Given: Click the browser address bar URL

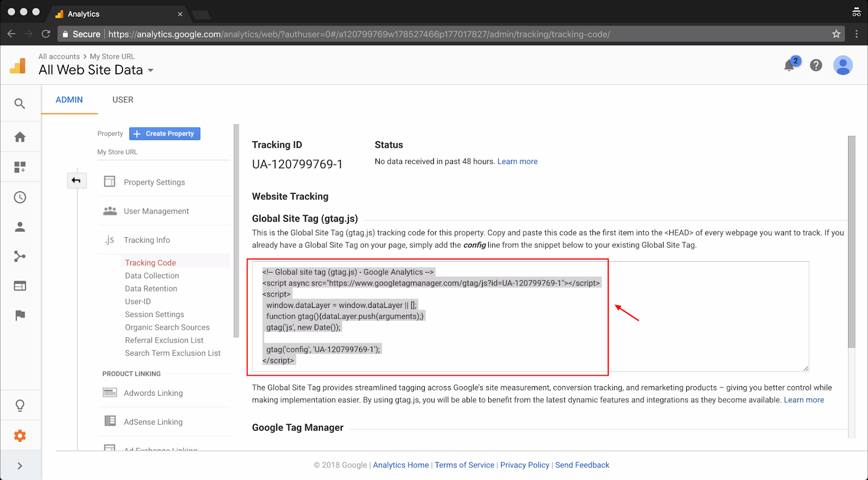Looking at the screenshot, I should [x=359, y=34].
